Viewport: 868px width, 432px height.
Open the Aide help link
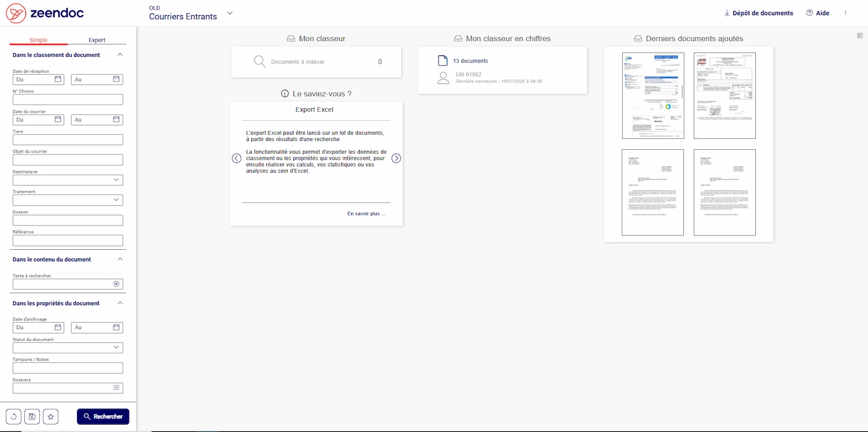click(x=818, y=13)
